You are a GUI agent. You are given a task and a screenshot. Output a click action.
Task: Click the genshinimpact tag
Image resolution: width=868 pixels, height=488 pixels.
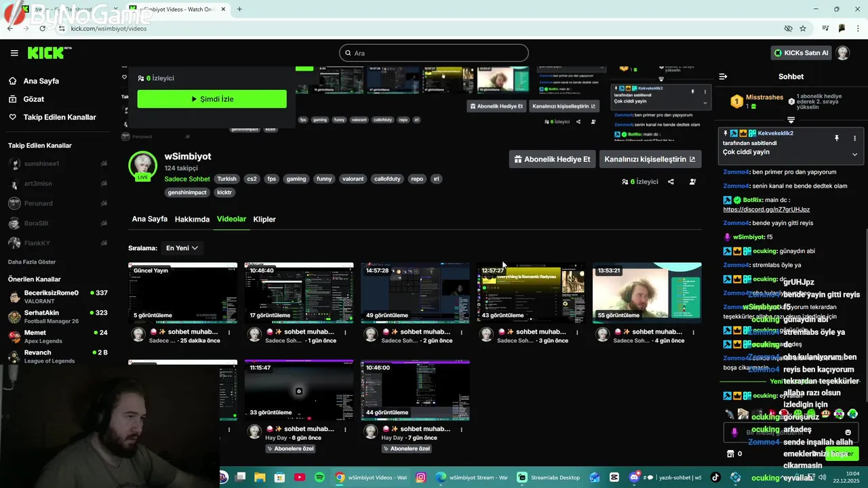(187, 192)
